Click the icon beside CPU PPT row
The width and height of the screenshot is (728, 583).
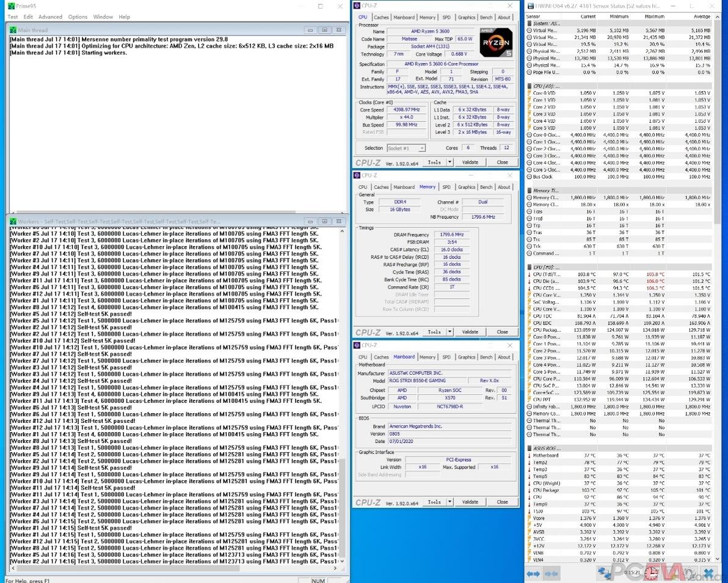530,400
